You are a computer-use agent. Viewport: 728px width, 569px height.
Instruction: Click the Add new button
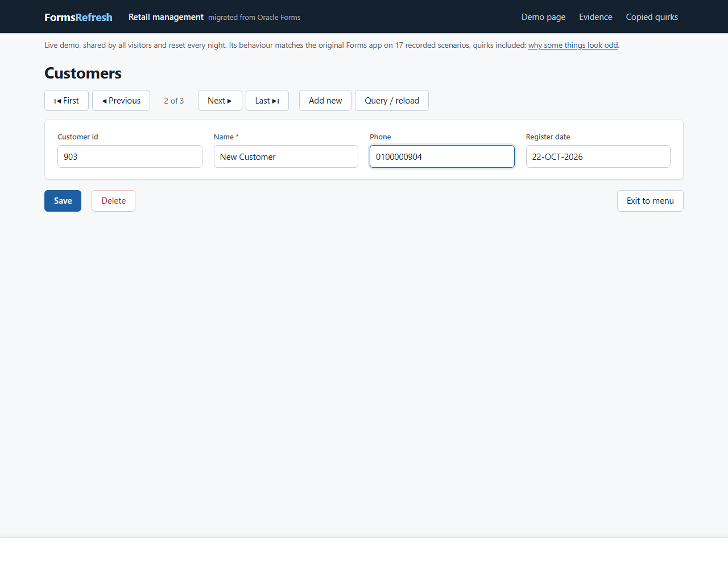(325, 101)
